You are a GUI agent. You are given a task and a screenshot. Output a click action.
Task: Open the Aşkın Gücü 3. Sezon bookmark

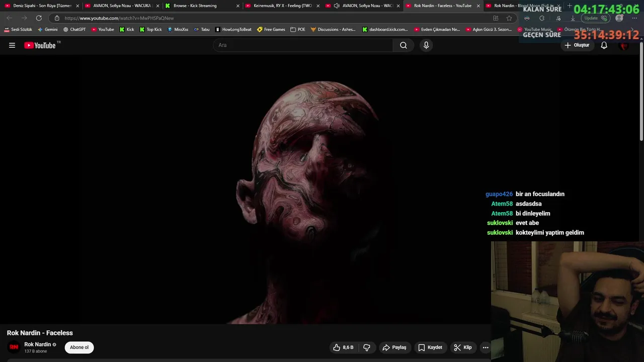[x=489, y=30]
